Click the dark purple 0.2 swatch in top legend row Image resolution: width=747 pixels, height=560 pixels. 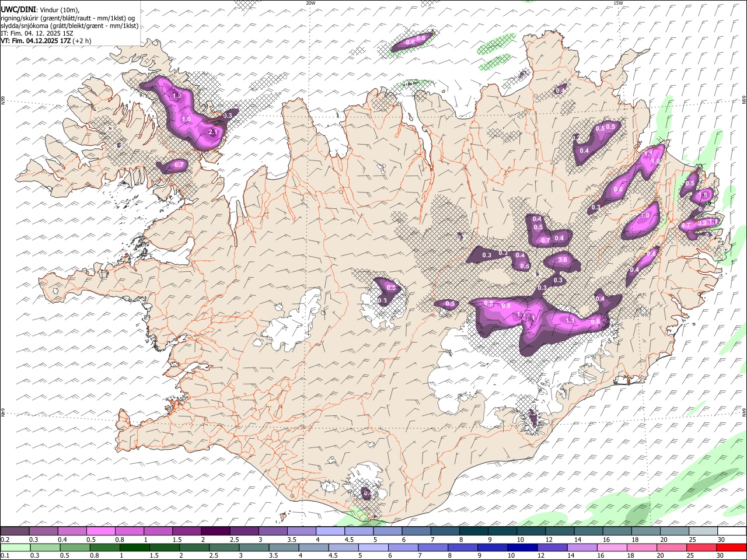(15, 531)
